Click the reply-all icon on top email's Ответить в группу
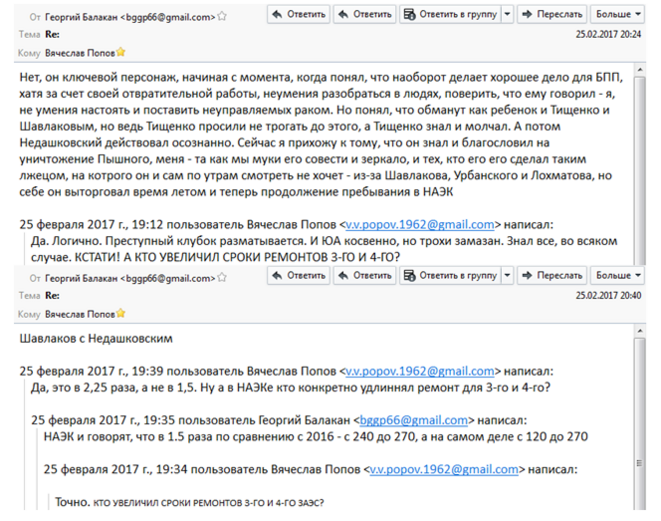Image resolution: width=661 pixels, height=521 pixels. [409, 14]
